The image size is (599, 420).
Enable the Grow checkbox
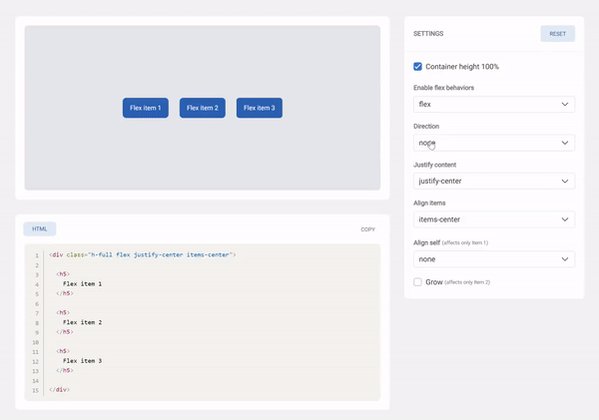(418, 282)
